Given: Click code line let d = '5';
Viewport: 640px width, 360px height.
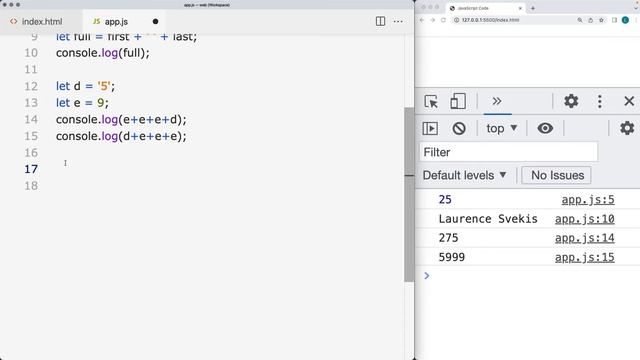Looking at the screenshot, I should 85,86.
